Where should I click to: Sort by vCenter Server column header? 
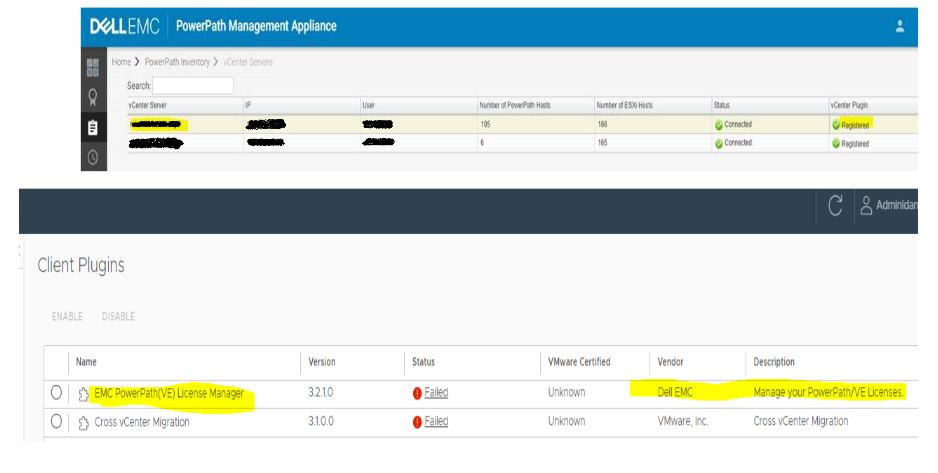coord(148,105)
